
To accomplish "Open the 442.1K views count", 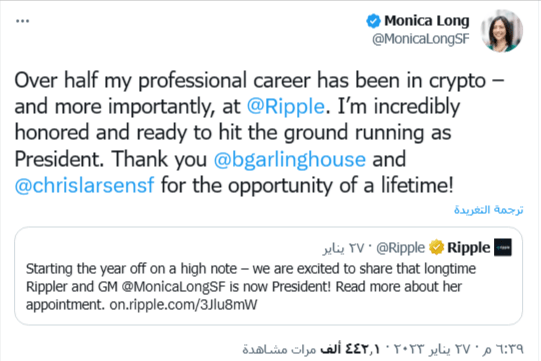I will click(x=311, y=349).
